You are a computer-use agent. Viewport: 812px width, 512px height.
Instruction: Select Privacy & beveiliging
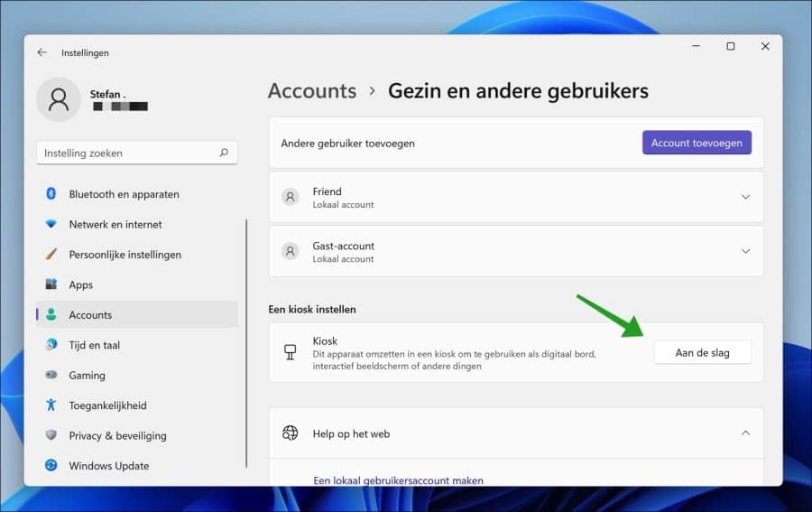(x=137, y=435)
